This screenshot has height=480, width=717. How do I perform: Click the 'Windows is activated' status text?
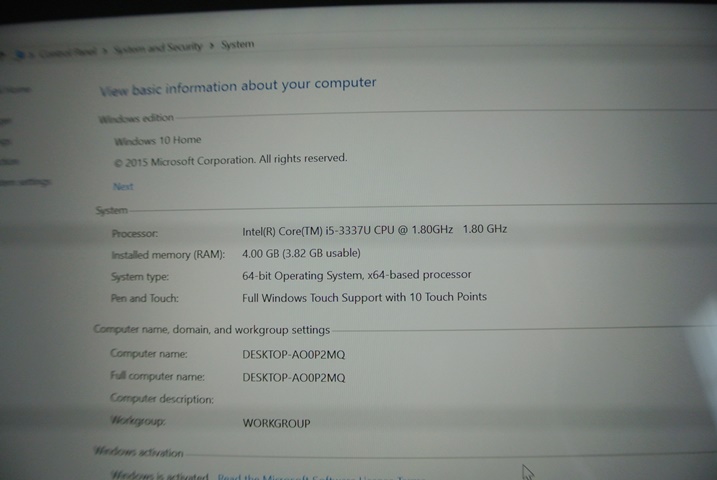pyautogui.click(x=160, y=475)
